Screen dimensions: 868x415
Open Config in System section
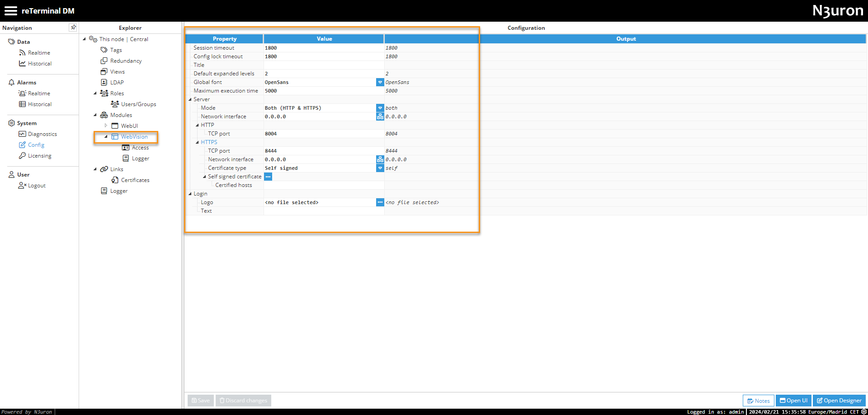(x=36, y=145)
